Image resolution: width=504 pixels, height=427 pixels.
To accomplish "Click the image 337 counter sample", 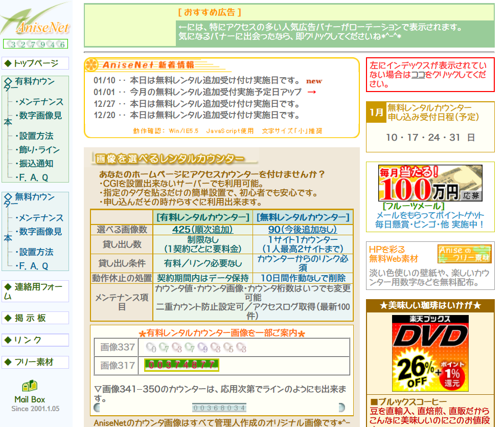I will (196, 348).
